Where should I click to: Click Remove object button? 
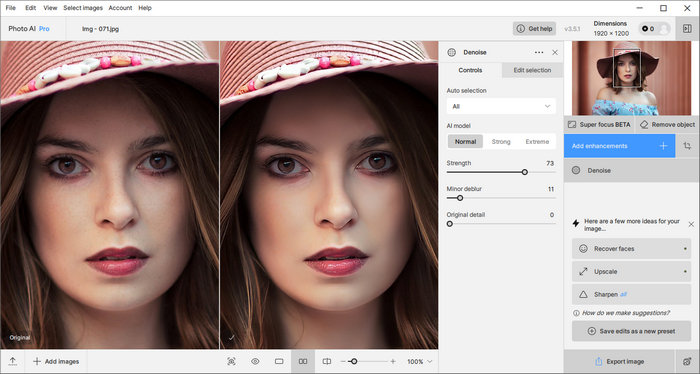coord(667,125)
